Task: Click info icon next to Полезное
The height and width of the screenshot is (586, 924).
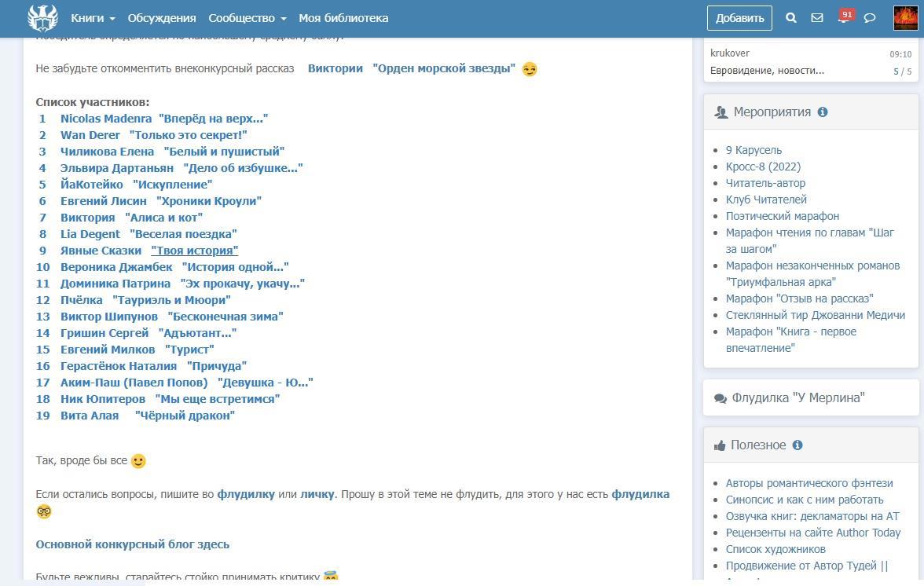Action: [797, 445]
